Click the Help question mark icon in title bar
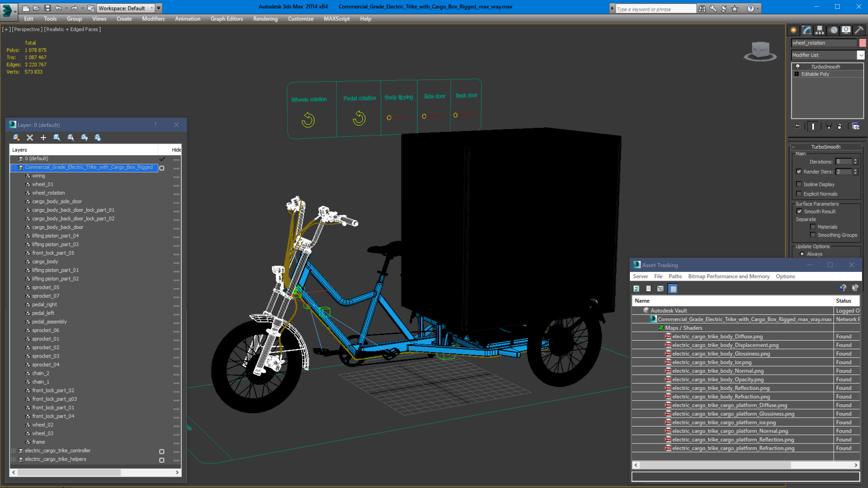868x488 pixels. click(750, 9)
